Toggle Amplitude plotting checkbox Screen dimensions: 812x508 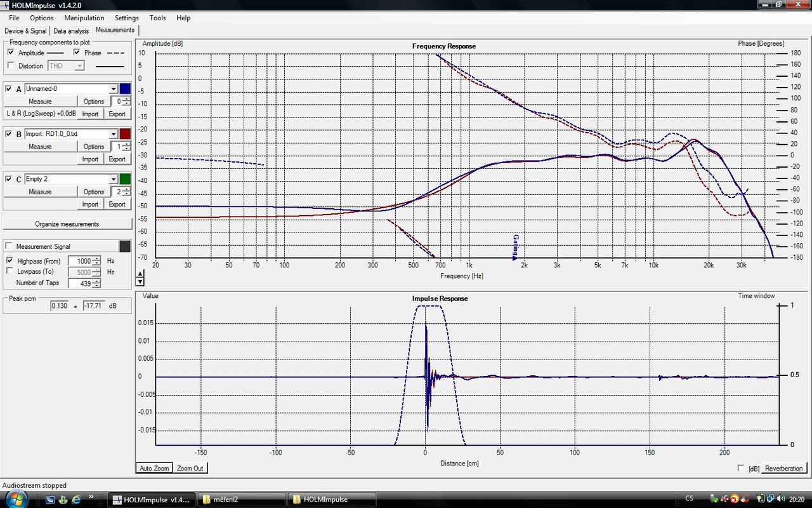click(10, 53)
